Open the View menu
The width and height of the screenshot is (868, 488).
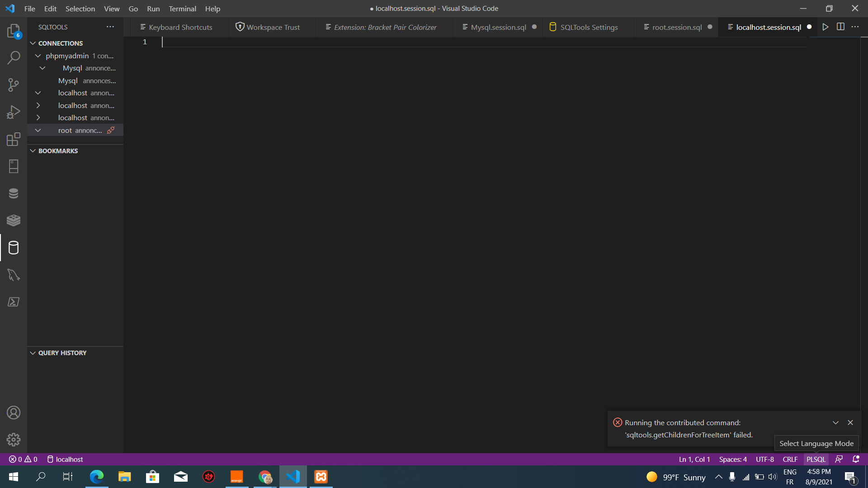tap(112, 9)
